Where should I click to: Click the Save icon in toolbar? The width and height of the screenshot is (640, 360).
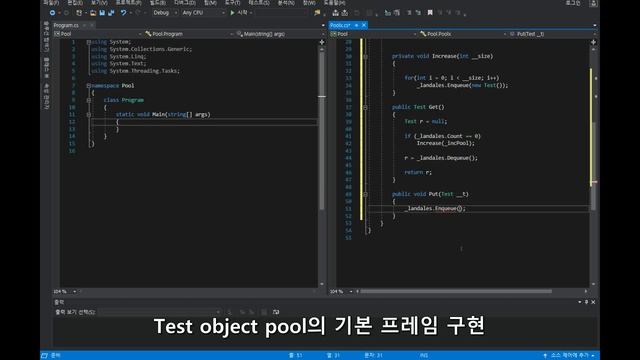pyautogui.click(x=102, y=13)
